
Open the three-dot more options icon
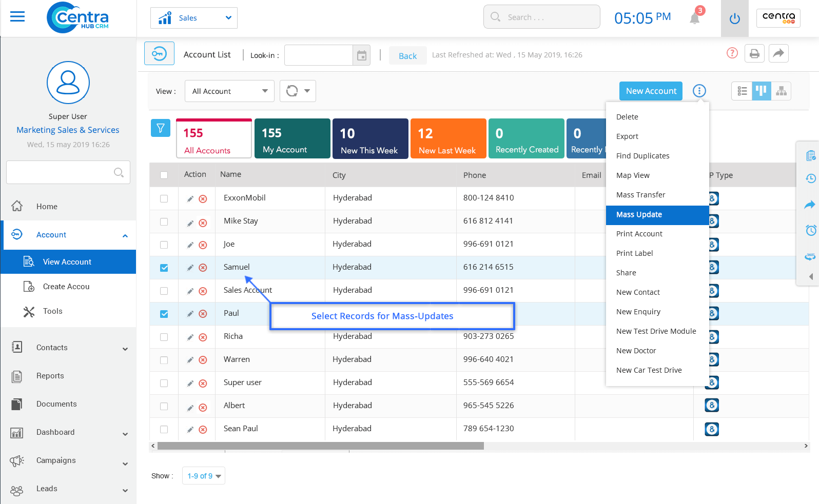(x=699, y=91)
